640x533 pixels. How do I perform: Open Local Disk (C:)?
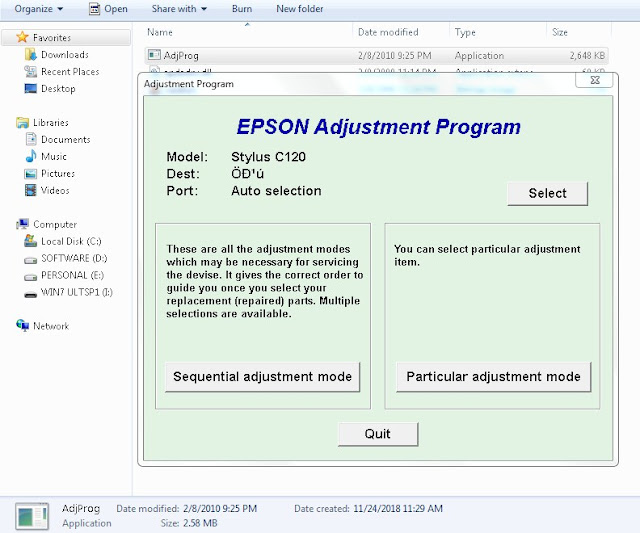71,242
